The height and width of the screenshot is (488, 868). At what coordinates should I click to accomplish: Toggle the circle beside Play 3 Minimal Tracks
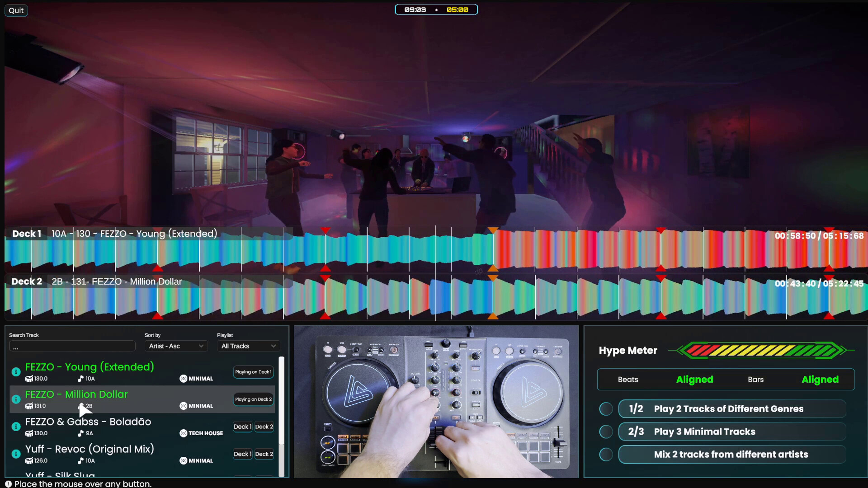point(606,432)
